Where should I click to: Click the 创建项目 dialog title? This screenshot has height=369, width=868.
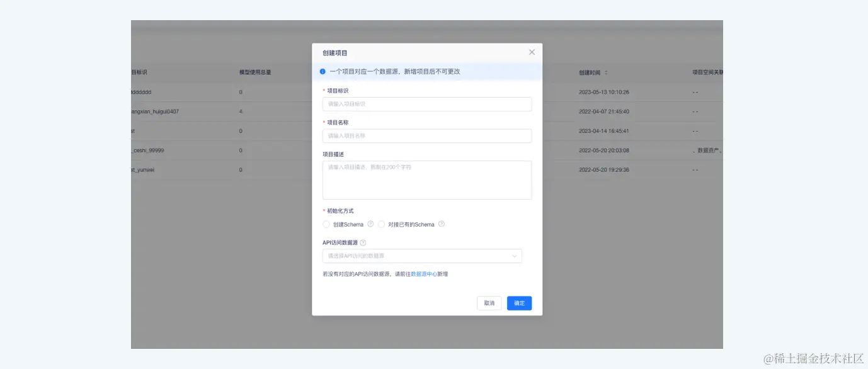[x=335, y=53]
